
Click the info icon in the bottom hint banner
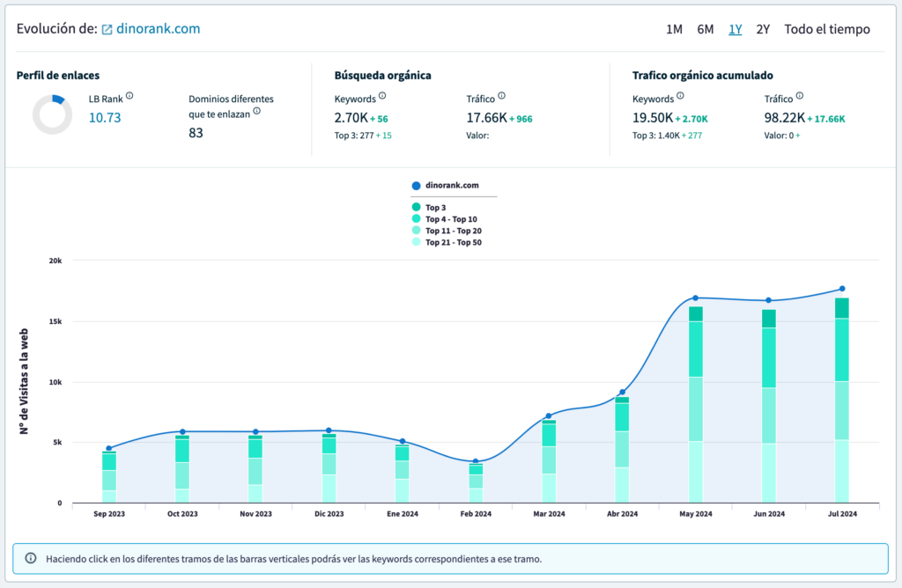(31, 558)
